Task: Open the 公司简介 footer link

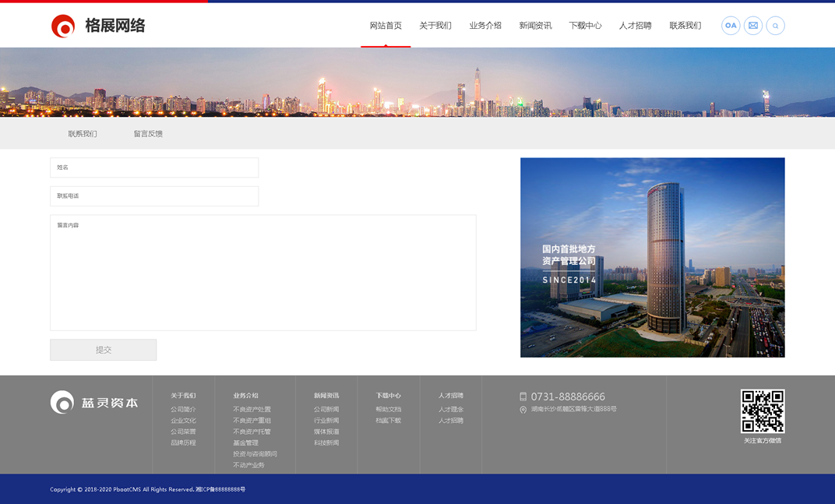Action: (x=183, y=410)
